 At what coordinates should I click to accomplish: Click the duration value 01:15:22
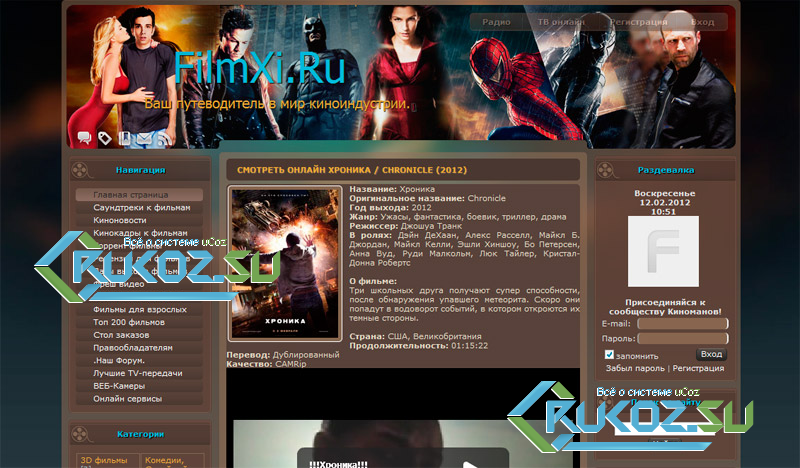(469, 346)
